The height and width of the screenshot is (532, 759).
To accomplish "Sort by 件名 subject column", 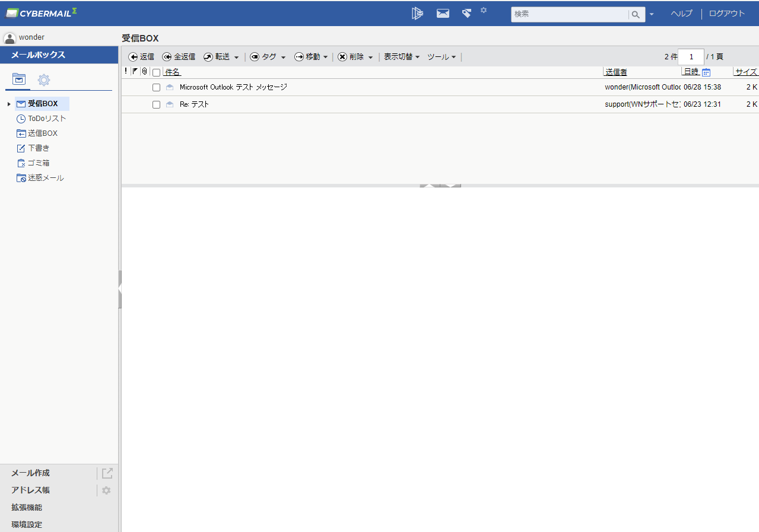I will 172,72.
